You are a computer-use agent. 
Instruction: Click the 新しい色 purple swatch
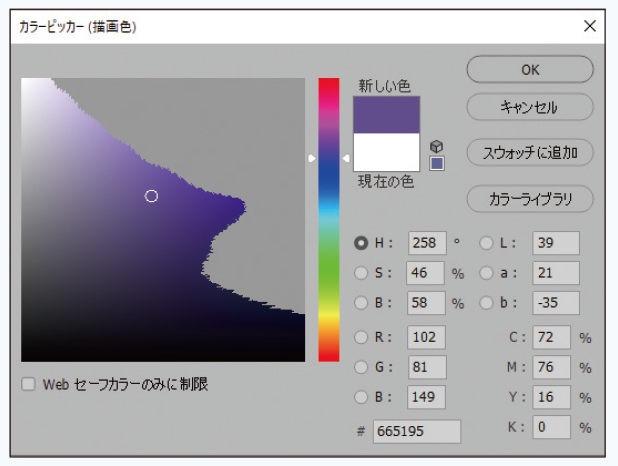[386, 115]
